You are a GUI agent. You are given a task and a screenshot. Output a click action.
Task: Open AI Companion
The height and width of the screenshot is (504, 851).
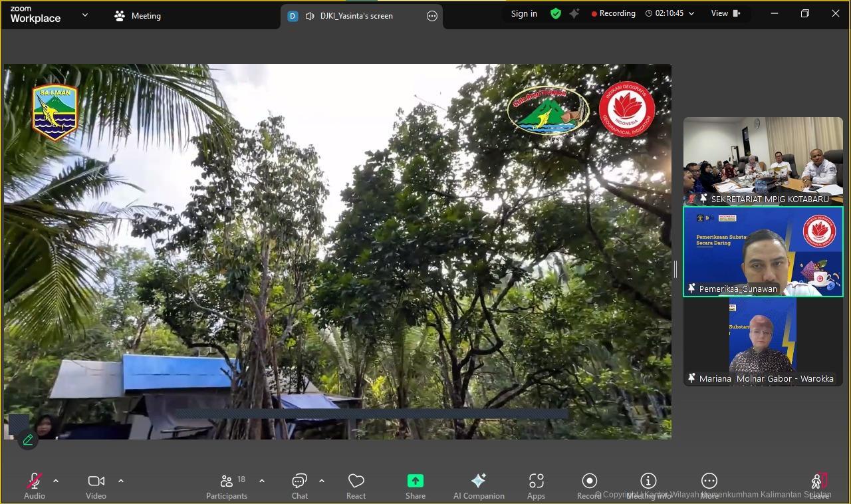tap(479, 485)
